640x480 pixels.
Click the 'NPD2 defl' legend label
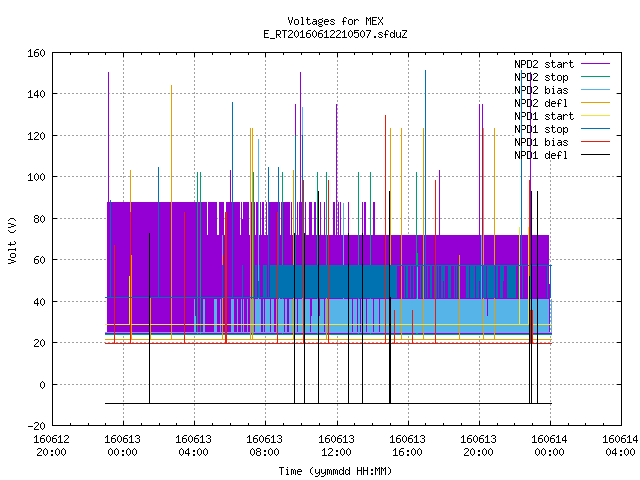[x=541, y=103]
